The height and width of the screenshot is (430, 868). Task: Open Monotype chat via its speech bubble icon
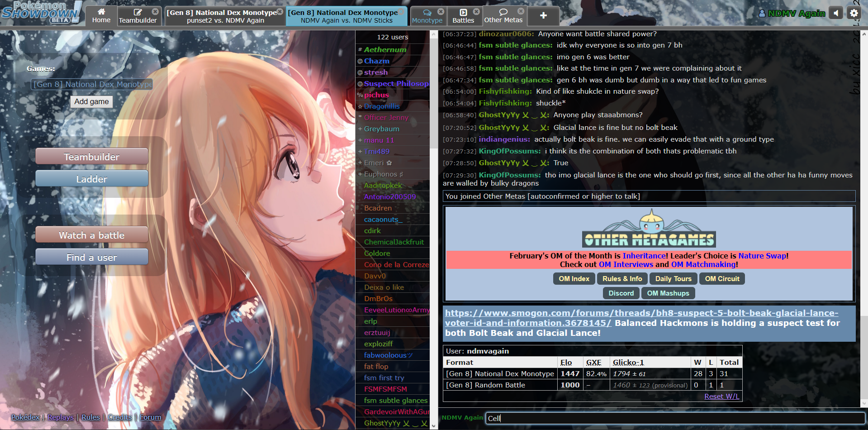coord(427,12)
